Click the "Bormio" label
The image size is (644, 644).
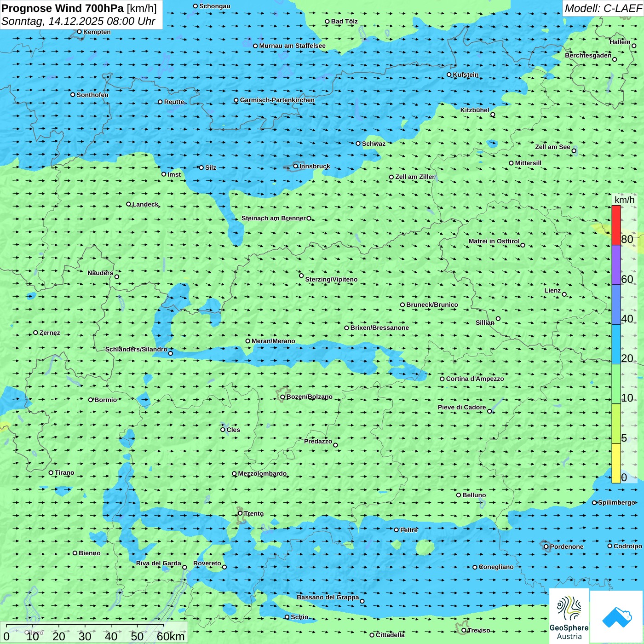[105, 400]
